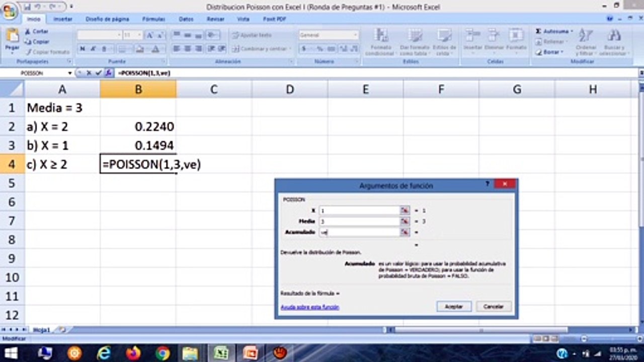Screen dimensions: 644x362
Task: Apply thousands separator style
Action: (x=331, y=49)
